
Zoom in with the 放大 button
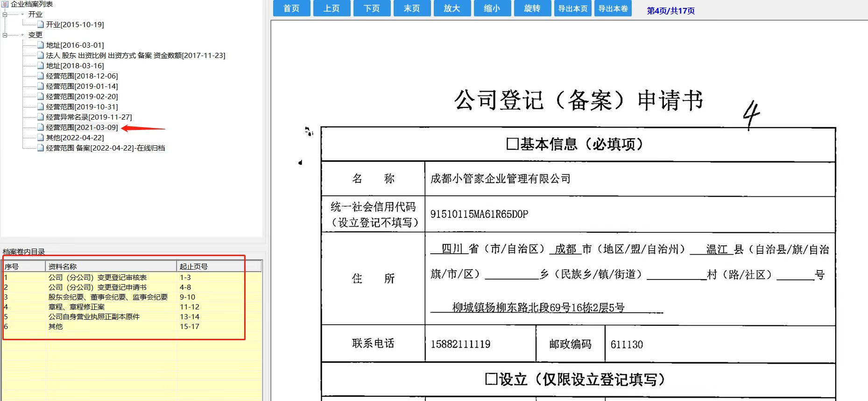click(x=452, y=8)
